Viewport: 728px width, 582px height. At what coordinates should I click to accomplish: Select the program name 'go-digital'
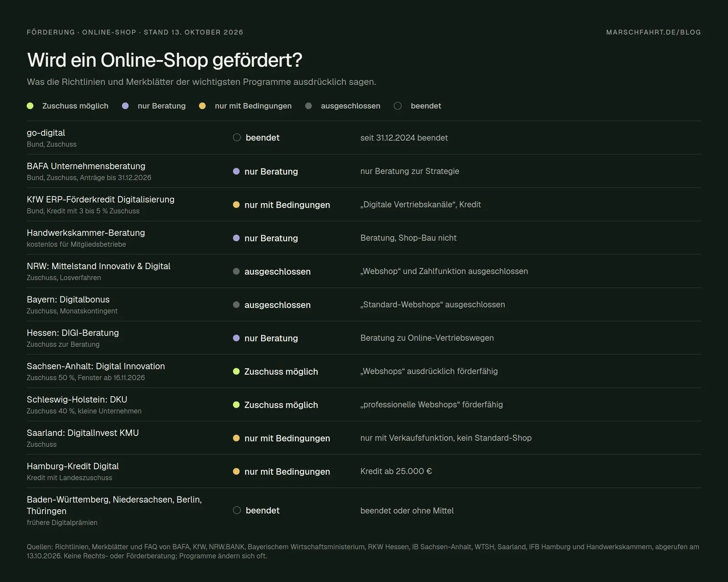pos(46,133)
